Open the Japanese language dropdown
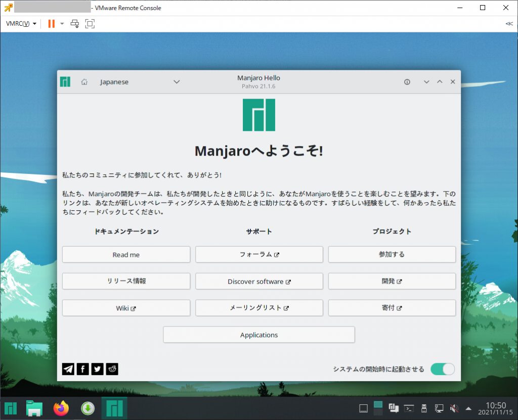Viewport: 518px width, 420px height. [x=140, y=82]
